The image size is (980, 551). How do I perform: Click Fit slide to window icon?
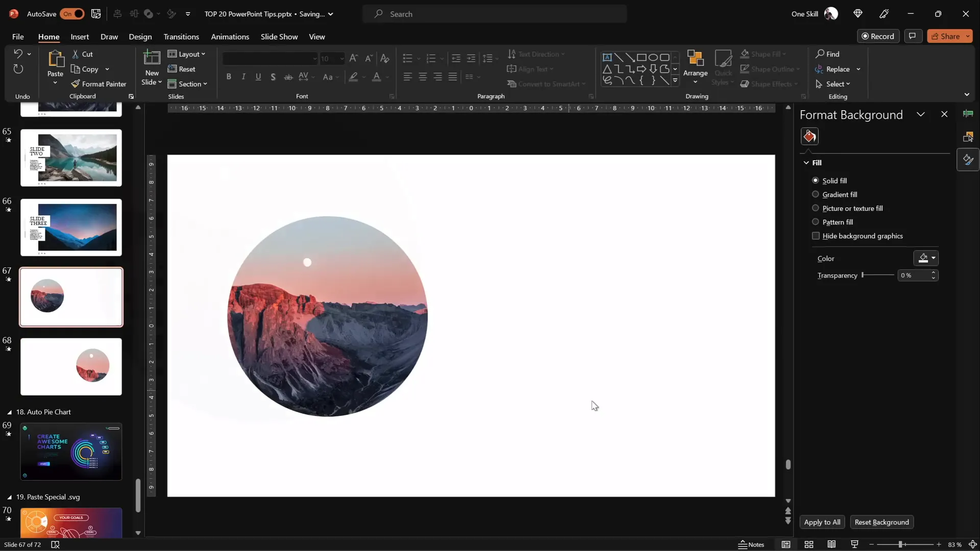[x=973, y=544]
